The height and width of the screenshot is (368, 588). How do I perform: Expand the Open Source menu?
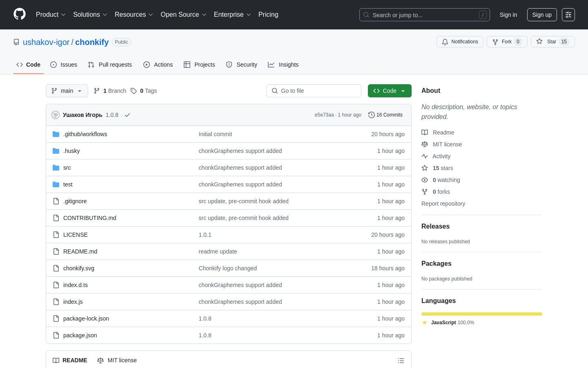tap(184, 14)
